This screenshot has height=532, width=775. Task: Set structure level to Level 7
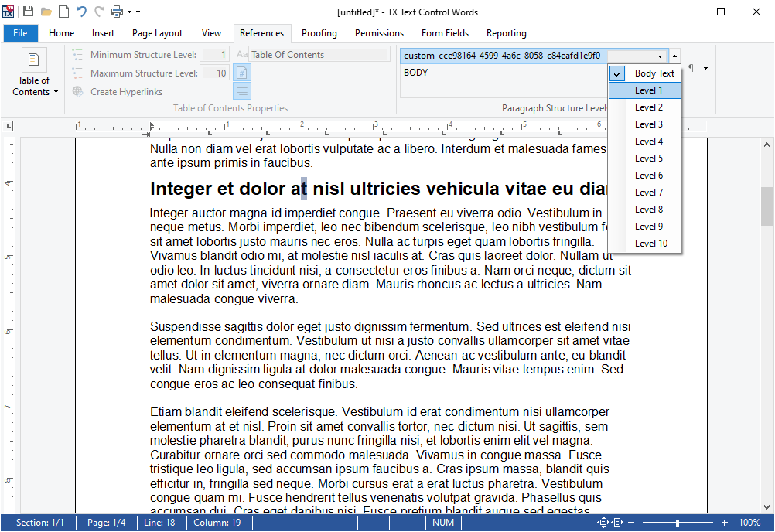coord(645,193)
